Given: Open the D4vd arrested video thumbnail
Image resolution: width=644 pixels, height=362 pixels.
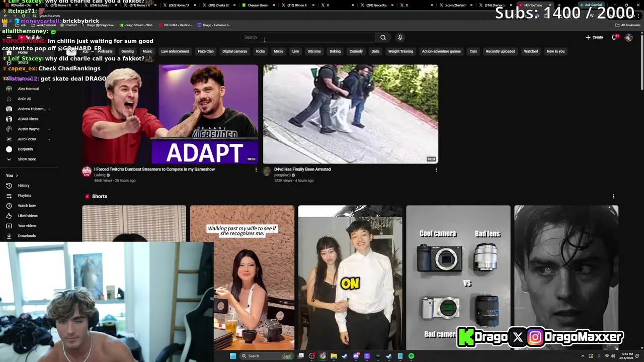Looking at the screenshot, I should click(x=351, y=114).
